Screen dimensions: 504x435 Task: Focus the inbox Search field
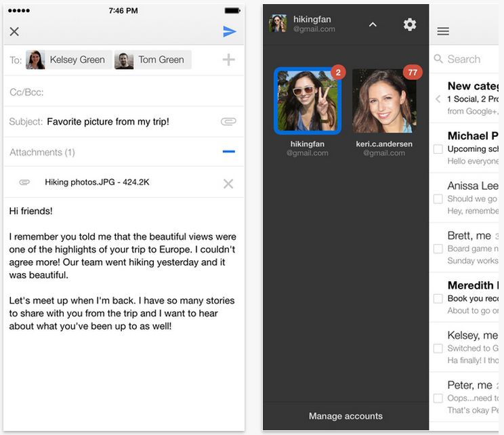pyautogui.click(x=465, y=59)
